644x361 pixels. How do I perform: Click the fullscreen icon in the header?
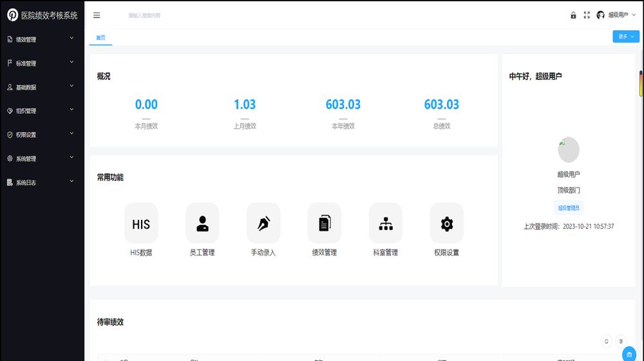pos(587,15)
